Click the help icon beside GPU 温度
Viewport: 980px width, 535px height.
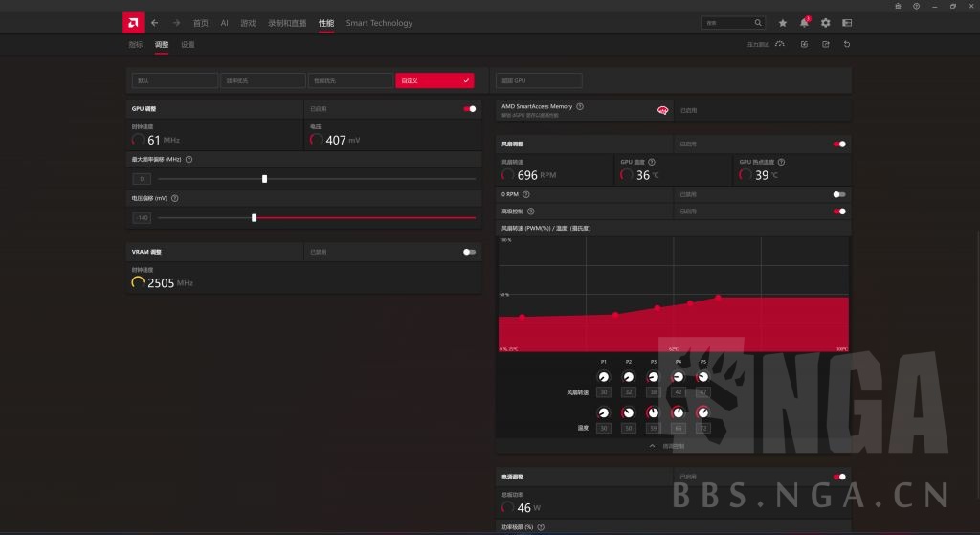click(652, 163)
